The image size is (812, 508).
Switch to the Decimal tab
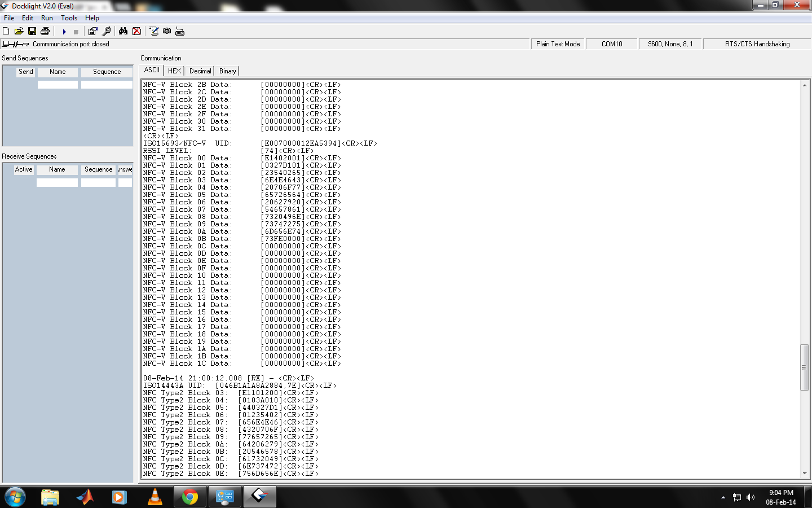pos(200,71)
